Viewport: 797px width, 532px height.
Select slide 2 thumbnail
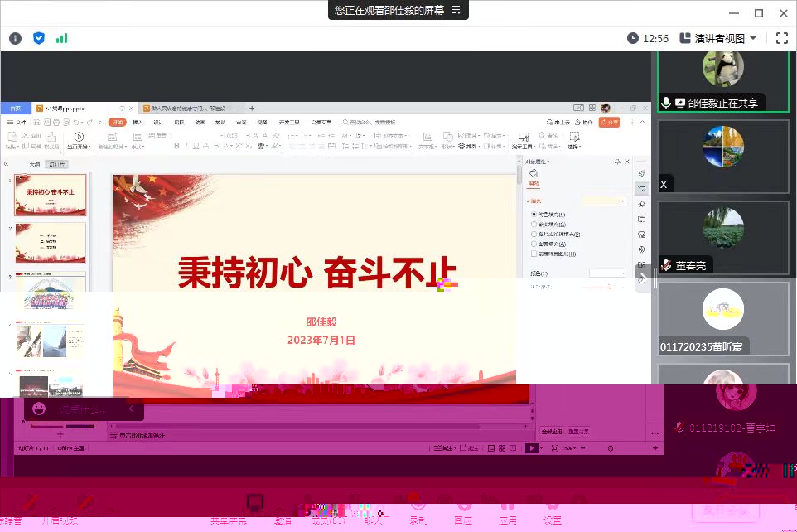coord(51,243)
